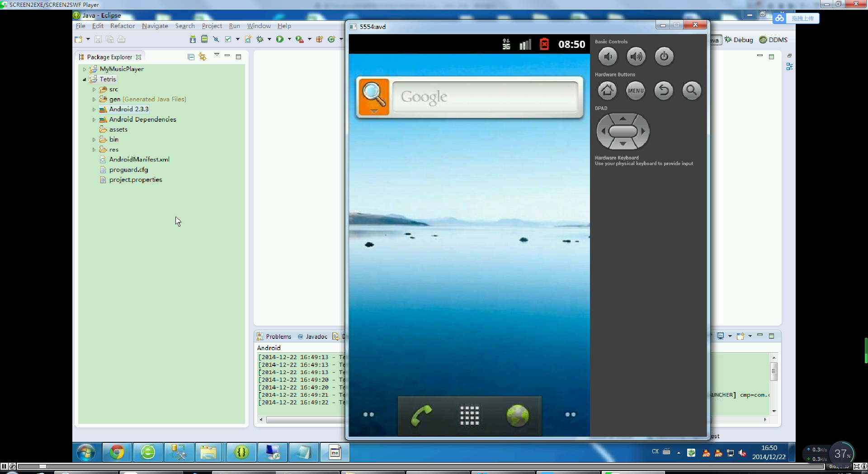Click the Google search input field
Image resolution: width=868 pixels, height=474 pixels.
click(485, 97)
